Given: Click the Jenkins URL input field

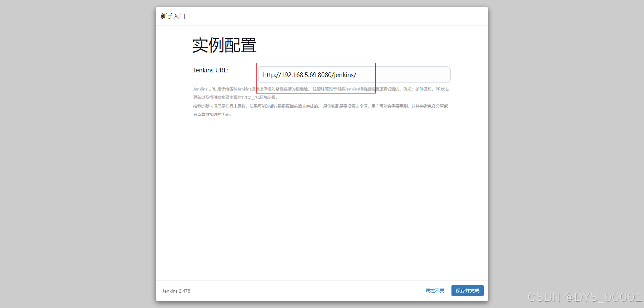Looking at the screenshot, I should coord(354,75).
